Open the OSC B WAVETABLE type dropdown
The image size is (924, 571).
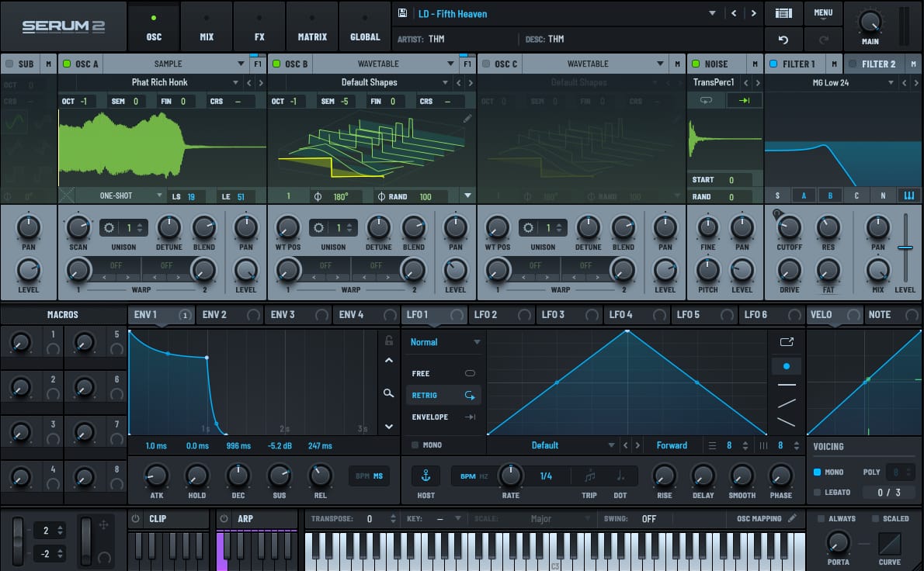[x=385, y=64]
